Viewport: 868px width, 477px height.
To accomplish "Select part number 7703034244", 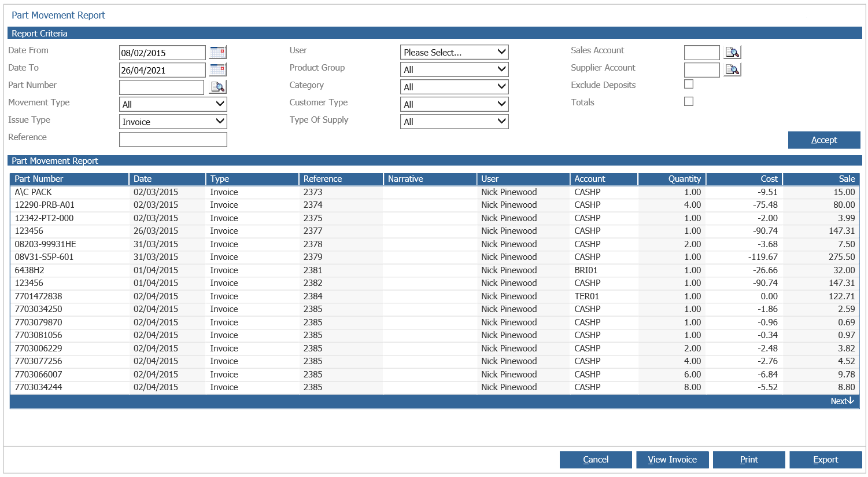I will coord(38,387).
